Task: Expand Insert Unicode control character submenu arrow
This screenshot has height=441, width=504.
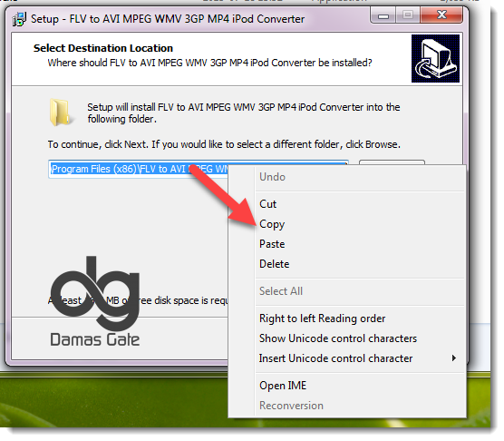Action: coord(453,358)
